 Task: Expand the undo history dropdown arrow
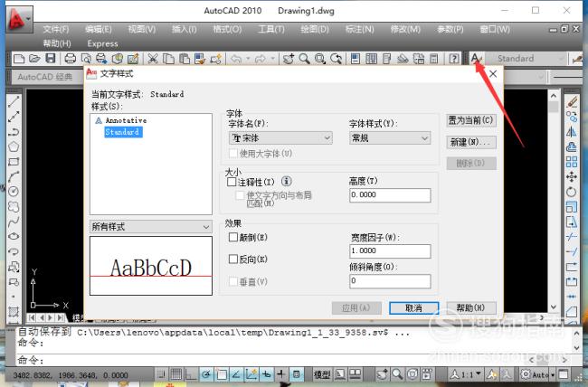[248, 59]
